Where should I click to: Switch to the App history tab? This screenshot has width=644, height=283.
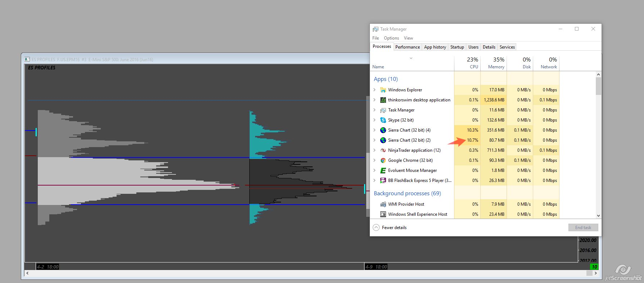tap(435, 47)
